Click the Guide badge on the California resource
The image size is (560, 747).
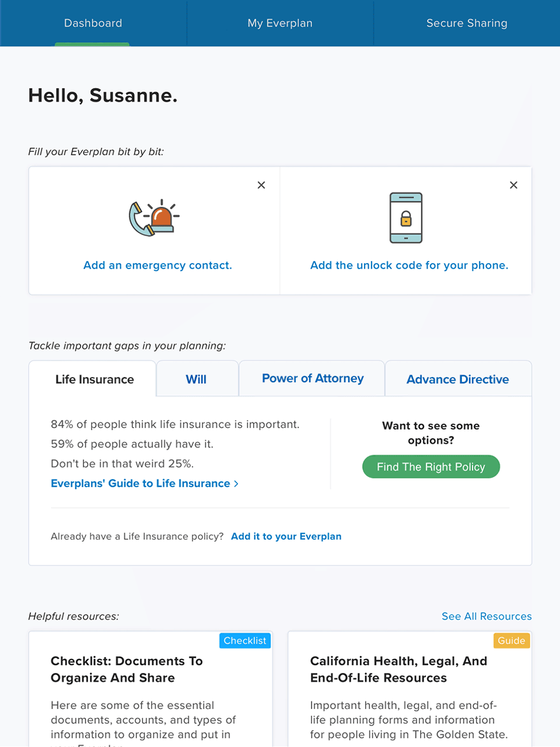click(x=512, y=640)
